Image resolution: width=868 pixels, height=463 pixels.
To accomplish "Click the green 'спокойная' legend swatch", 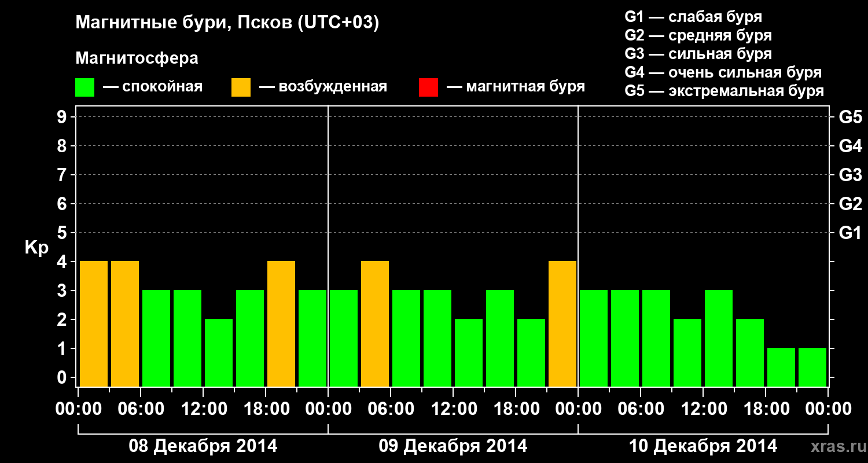I will pos(85,87).
